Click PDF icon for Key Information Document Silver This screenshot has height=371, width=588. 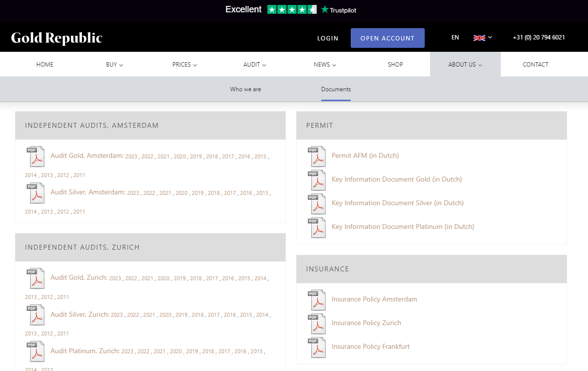pos(317,204)
